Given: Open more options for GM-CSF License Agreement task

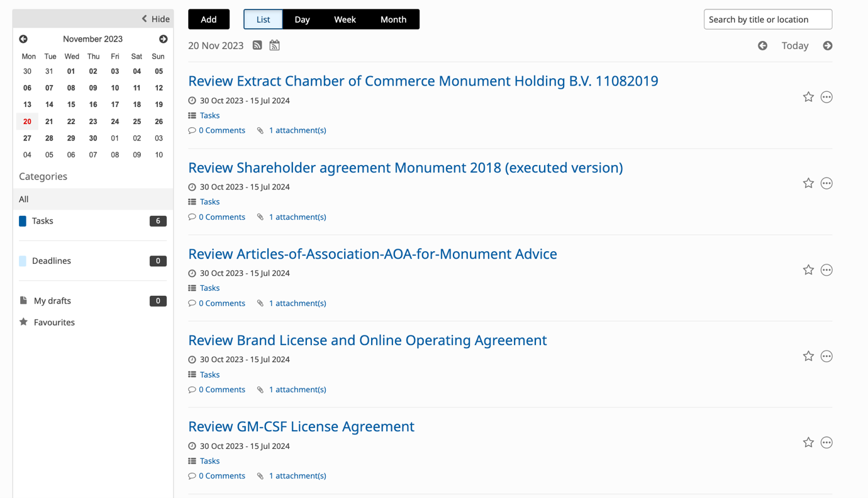Looking at the screenshot, I should [826, 443].
